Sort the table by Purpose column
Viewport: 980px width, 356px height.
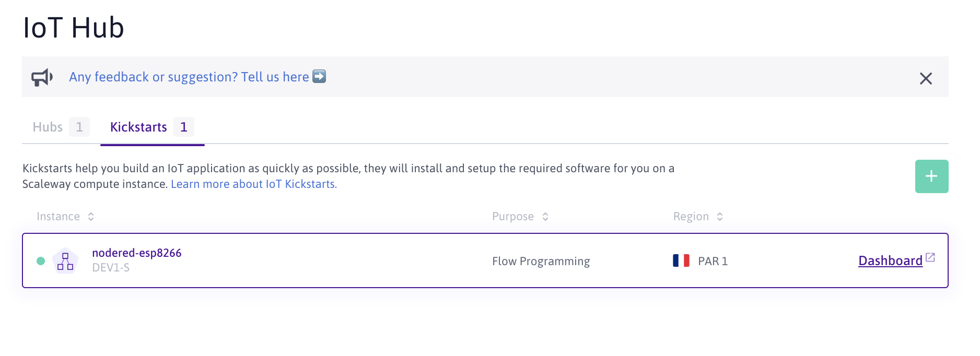click(x=545, y=217)
